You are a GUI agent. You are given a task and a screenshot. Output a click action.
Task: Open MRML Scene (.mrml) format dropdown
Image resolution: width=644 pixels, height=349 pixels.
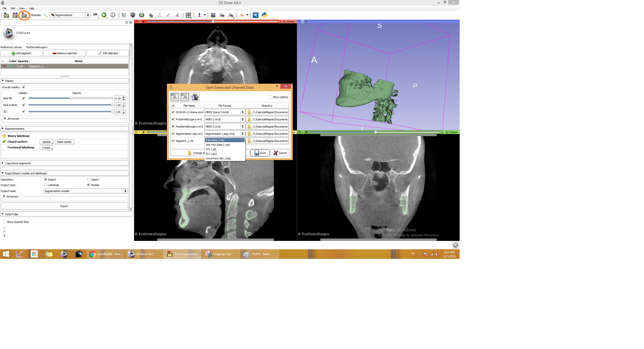[x=225, y=112]
